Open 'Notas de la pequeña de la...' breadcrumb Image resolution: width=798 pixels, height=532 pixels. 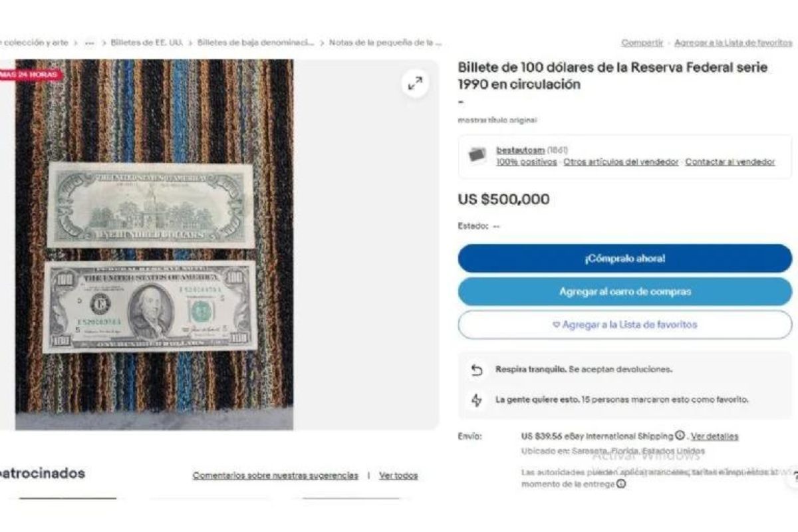(386, 43)
